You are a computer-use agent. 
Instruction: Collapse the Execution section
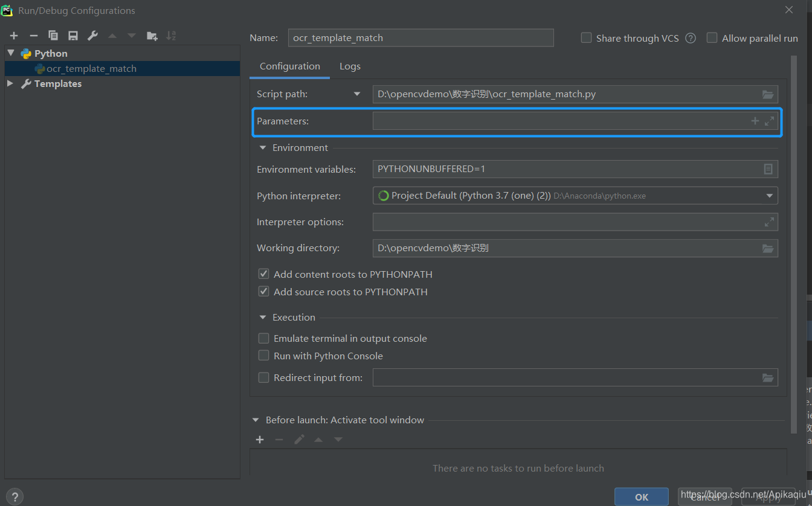point(263,317)
